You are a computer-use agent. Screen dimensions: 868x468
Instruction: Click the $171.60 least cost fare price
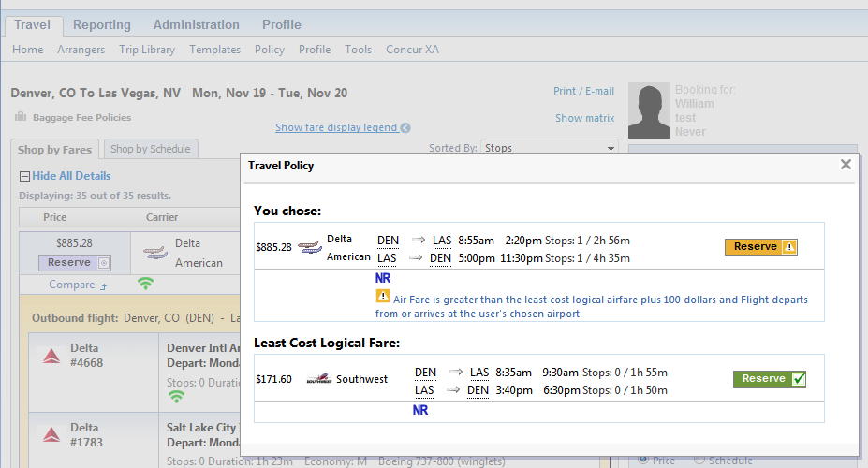point(273,379)
